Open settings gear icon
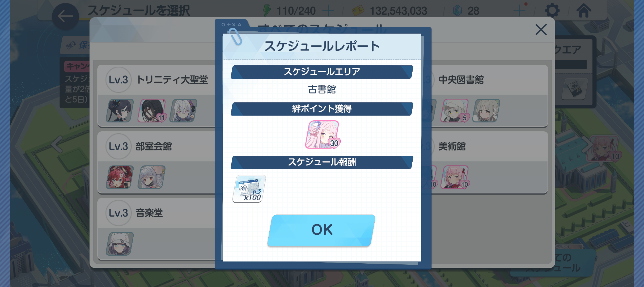The width and height of the screenshot is (644, 287). point(552,11)
